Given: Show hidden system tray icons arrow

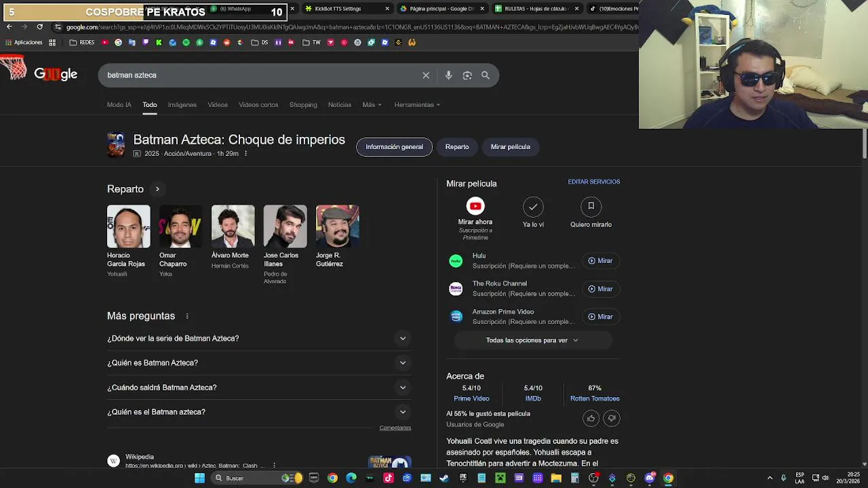Looking at the screenshot, I should [770, 478].
